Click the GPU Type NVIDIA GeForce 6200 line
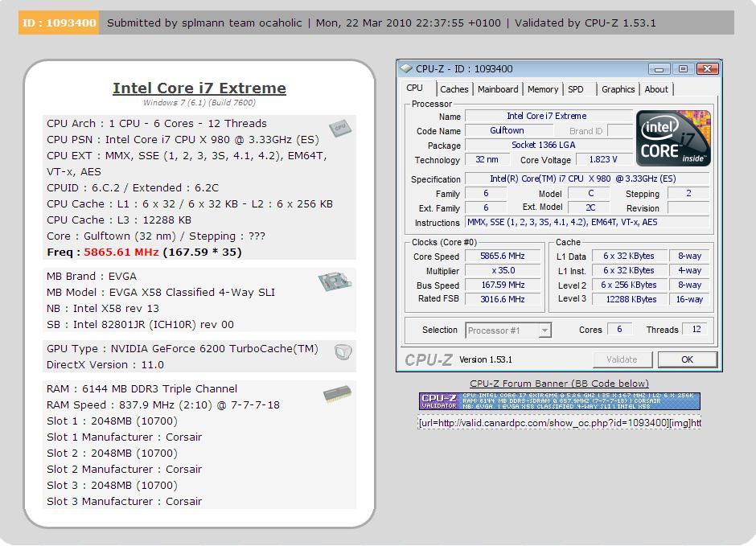 pyautogui.click(x=183, y=349)
